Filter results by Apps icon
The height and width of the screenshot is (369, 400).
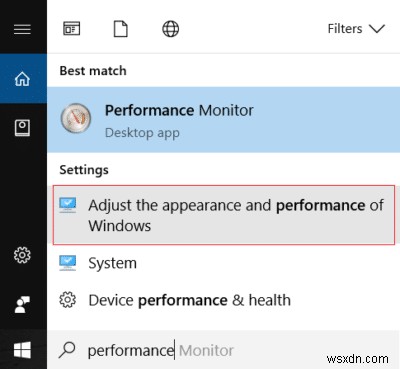pyautogui.click(x=72, y=29)
